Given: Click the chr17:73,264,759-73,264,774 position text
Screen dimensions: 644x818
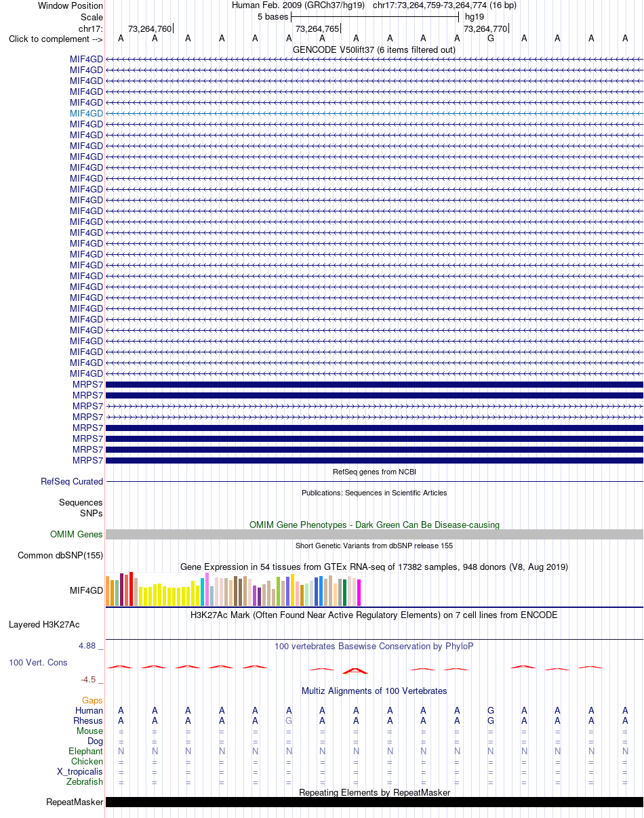Looking at the screenshot, I should click(445, 5).
